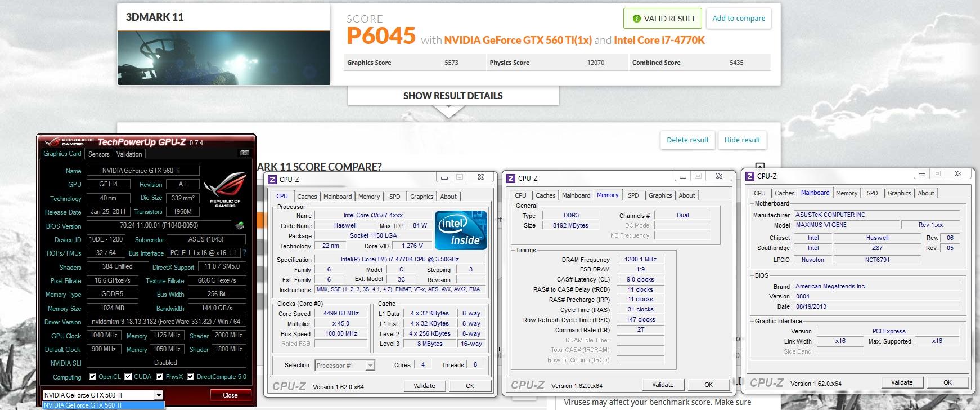Uncheck the OpenCL checkbox in GPU-Z
Image resolution: width=980 pixels, height=410 pixels.
pos(93,377)
